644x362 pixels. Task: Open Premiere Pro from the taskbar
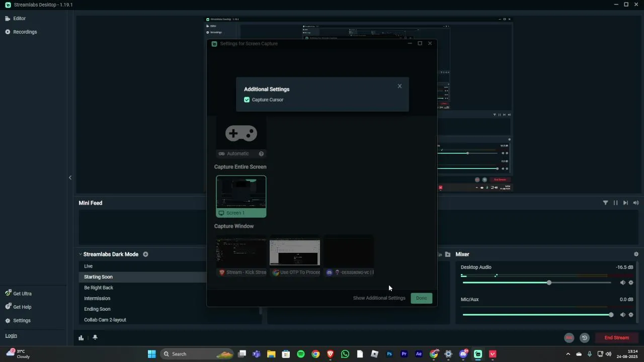pos(404,354)
